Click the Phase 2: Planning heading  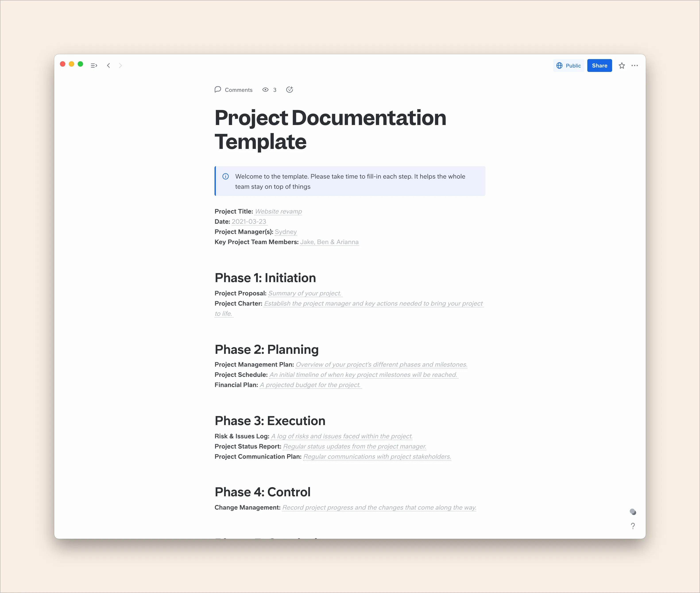tap(266, 350)
